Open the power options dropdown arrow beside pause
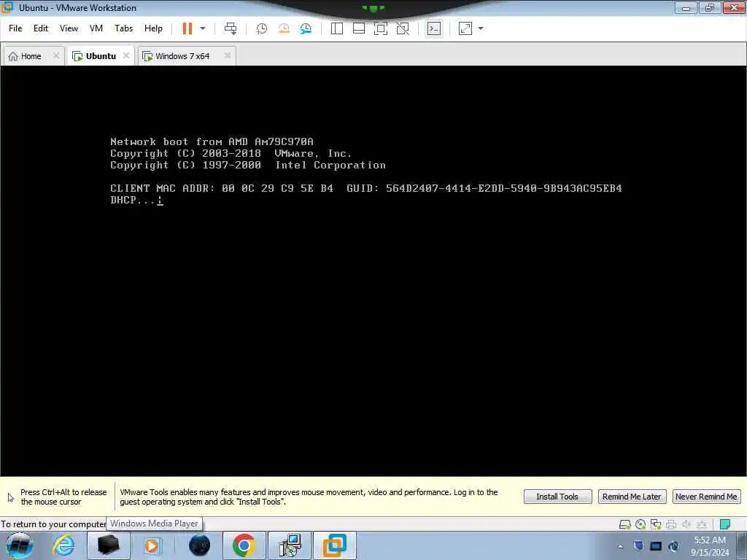 click(203, 28)
